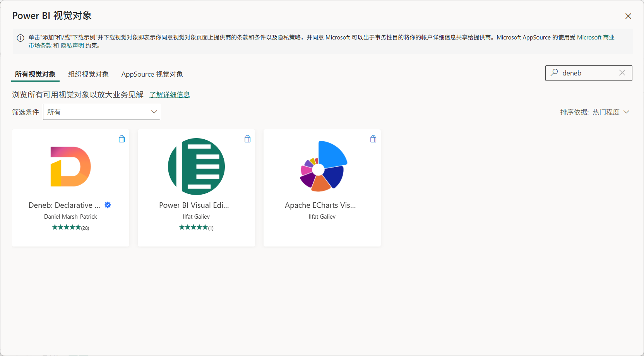644x356 pixels.
Task: Click in the search field containing deneb
Action: (589, 73)
